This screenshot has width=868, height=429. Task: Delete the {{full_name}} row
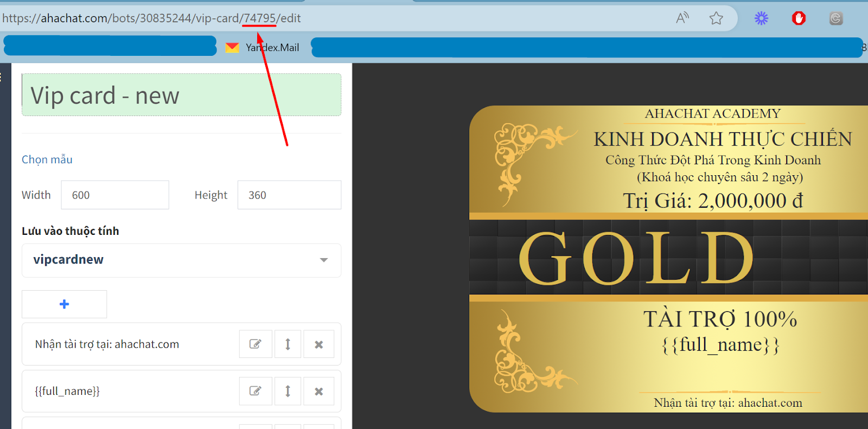tap(319, 391)
